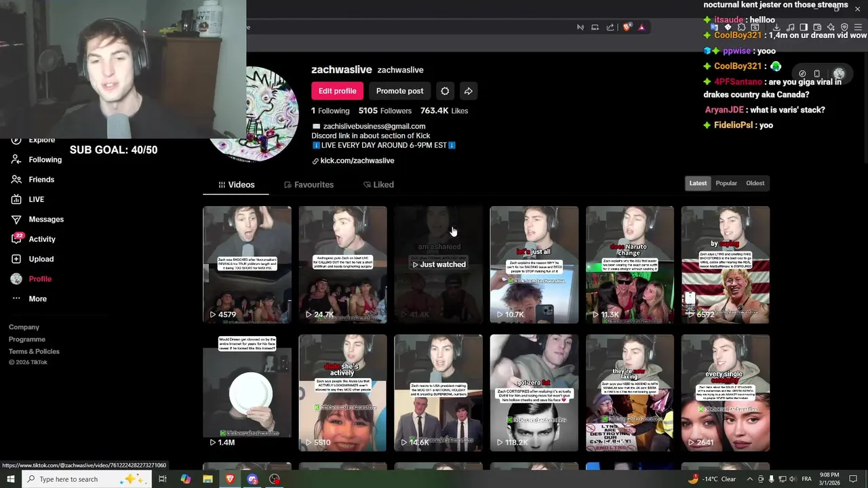The image size is (868, 488).
Task: Open video with 4579 views
Action: (247, 264)
